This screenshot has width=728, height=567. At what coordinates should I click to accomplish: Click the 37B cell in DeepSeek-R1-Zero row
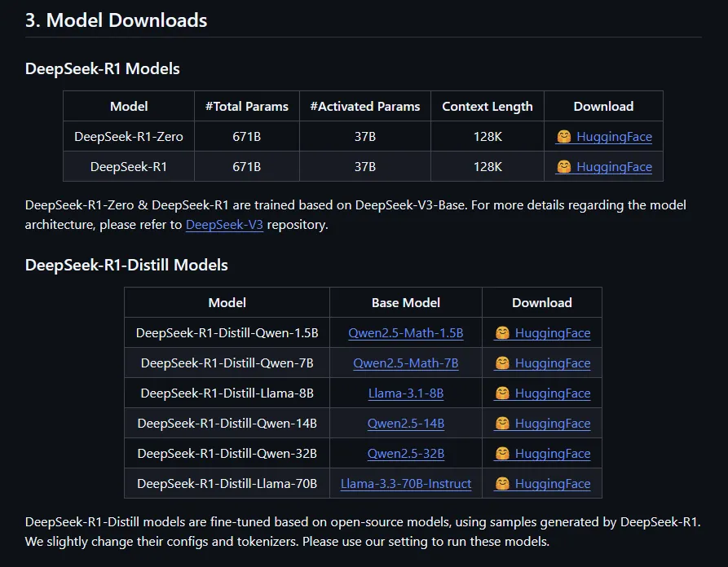click(x=365, y=136)
